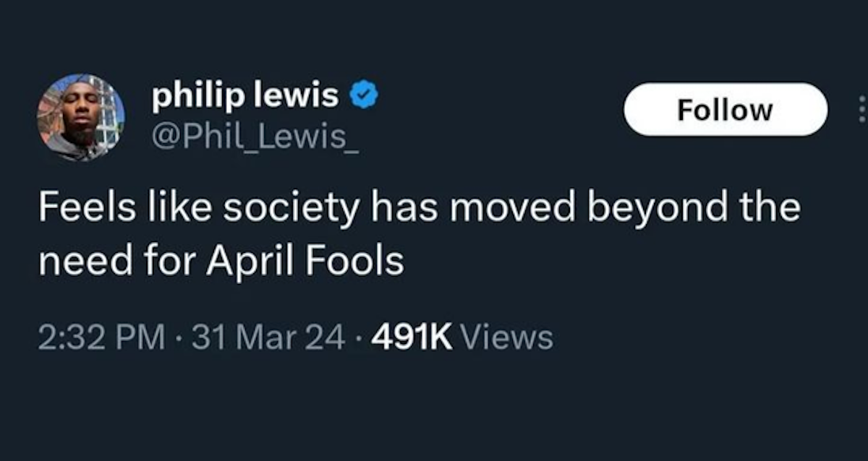Open the 491K Views count
This screenshot has height=461, width=868.
point(461,337)
